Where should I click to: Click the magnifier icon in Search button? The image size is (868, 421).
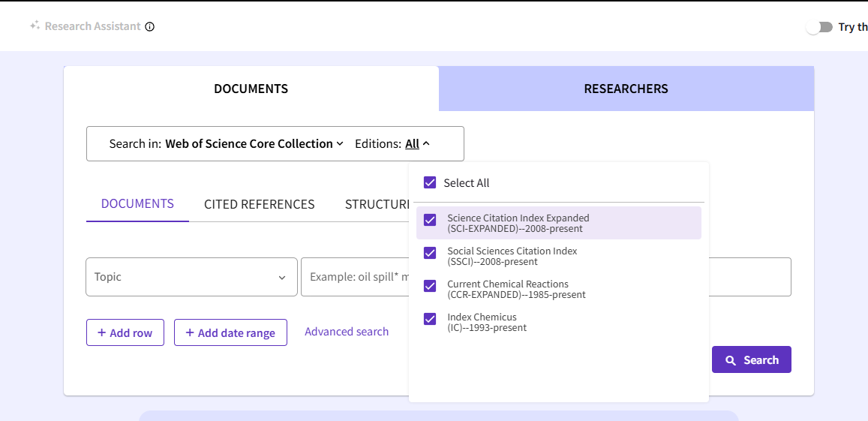(731, 360)
